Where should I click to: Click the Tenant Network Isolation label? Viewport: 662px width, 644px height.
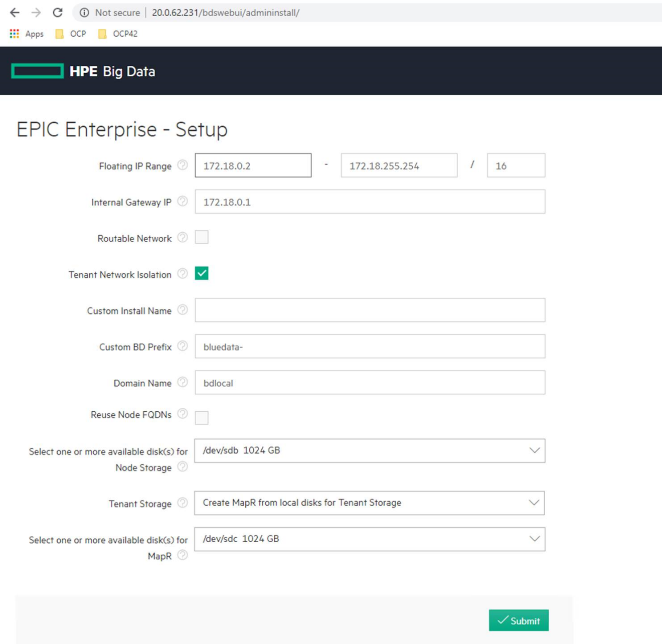[x=120, y=274]
